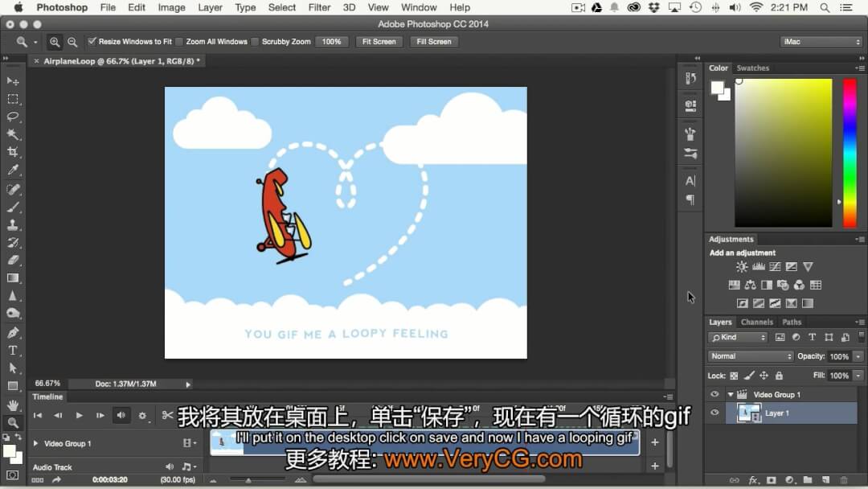The width and height of the screenshot is (868, 489).
Task: Add a Color Balance adjustment
Action: coord(750,286)
